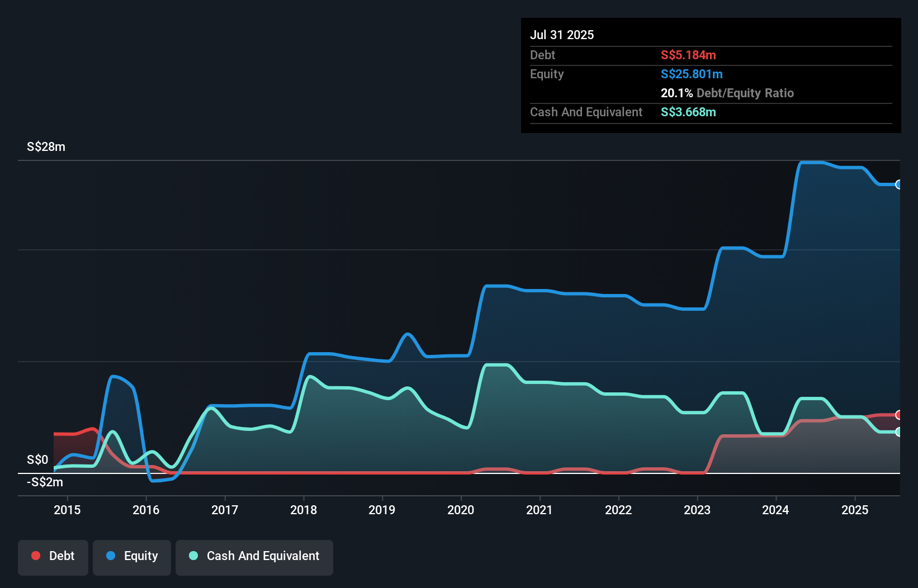Click the Jul 31 2025 tooltip date

pos(562,35)
